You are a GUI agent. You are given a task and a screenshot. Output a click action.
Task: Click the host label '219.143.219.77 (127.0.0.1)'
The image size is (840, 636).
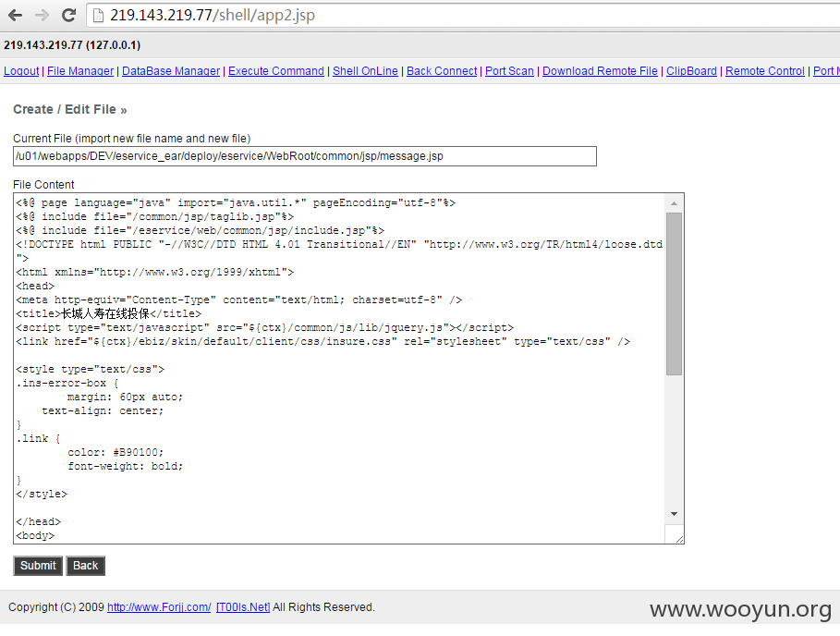72,45
